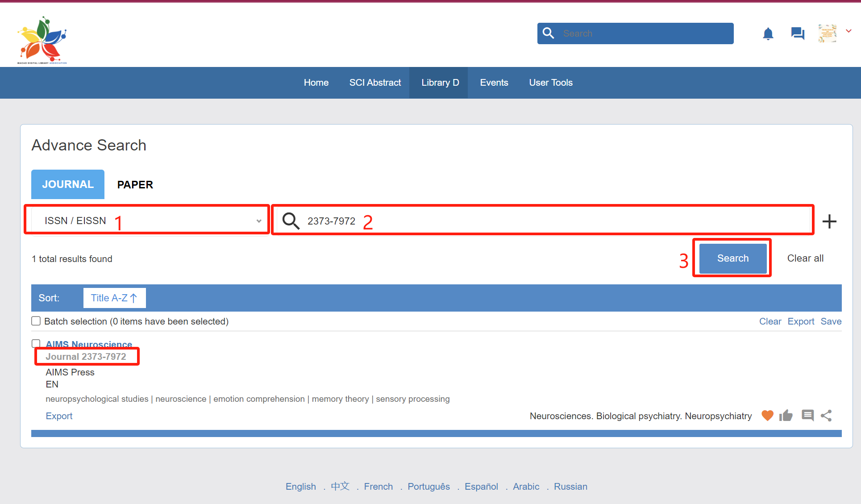Switch language to Português
Image resolution: width=861 pixels, height=504 pixels.
(428, 487)
